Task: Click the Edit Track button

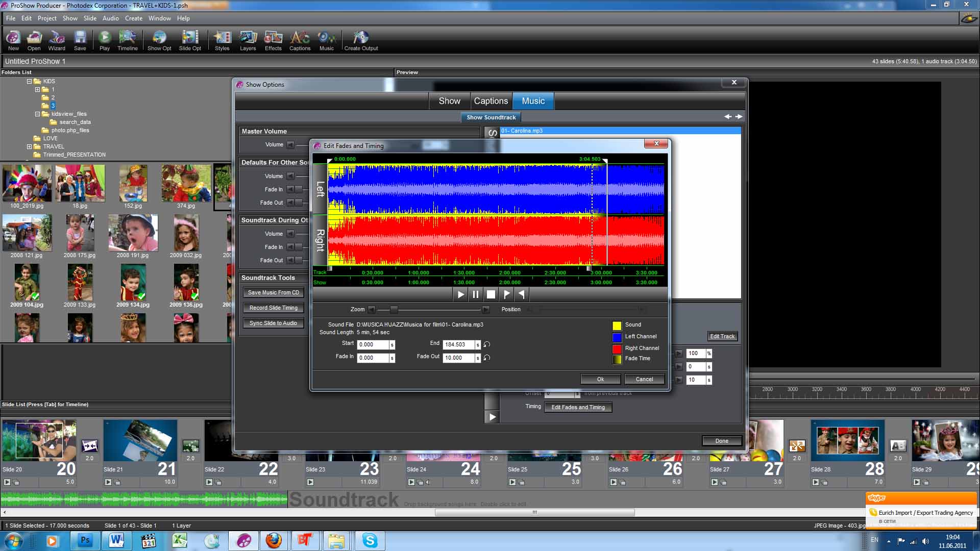Action: tap(722, 336)
